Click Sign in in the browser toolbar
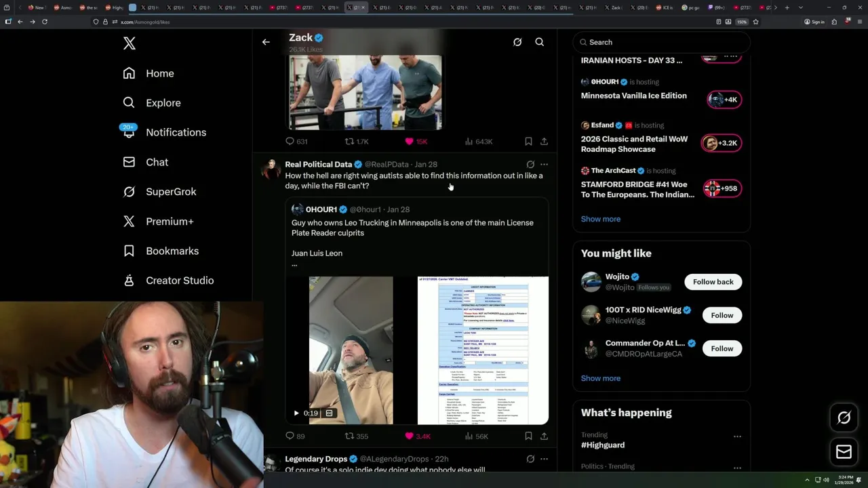This screenshot has height=488, width=868. click(814, 22)
